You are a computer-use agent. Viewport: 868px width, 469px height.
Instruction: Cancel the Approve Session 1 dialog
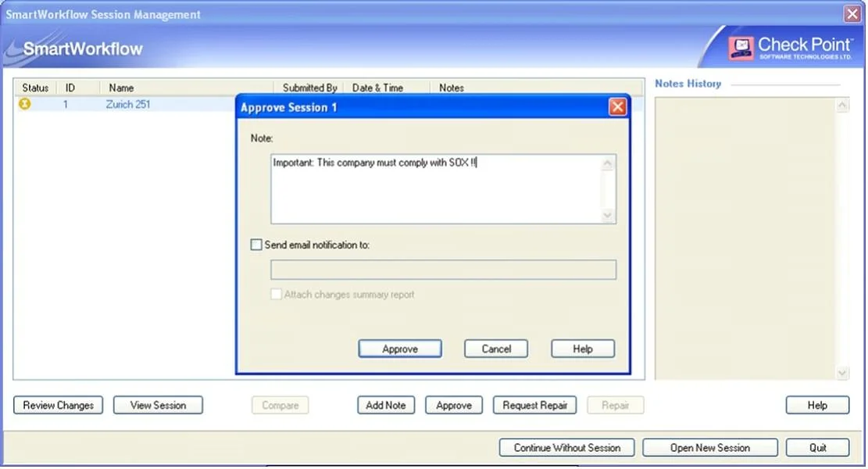point(496,349)
